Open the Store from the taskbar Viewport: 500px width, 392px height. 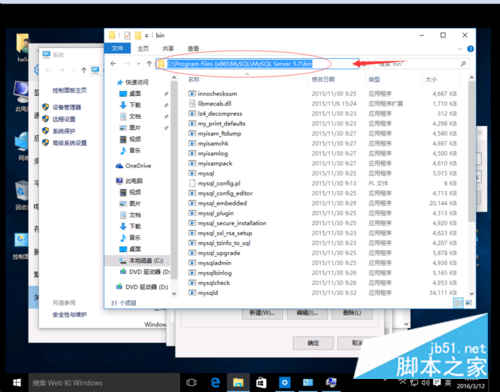click(x=261, y=382)
